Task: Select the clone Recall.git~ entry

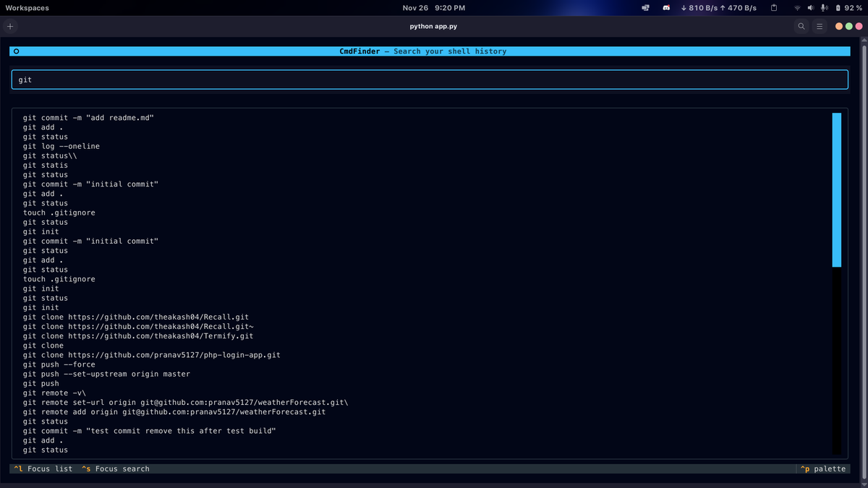Action: 138,326
